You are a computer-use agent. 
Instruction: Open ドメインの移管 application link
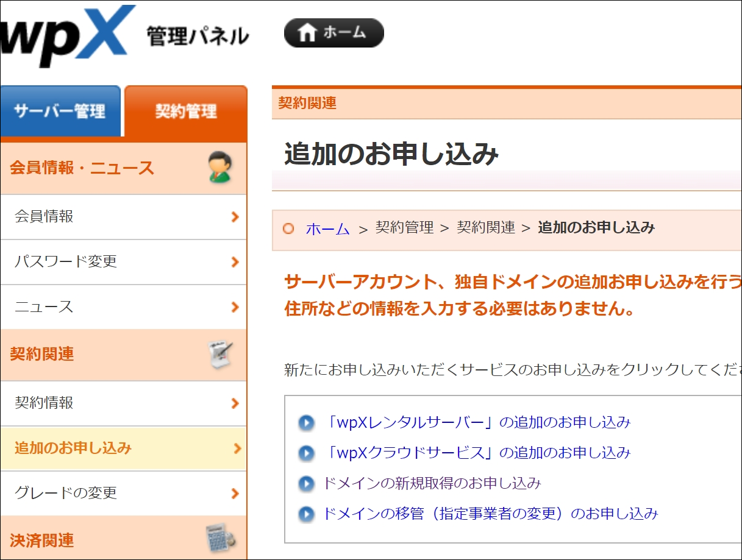point(491,514)
